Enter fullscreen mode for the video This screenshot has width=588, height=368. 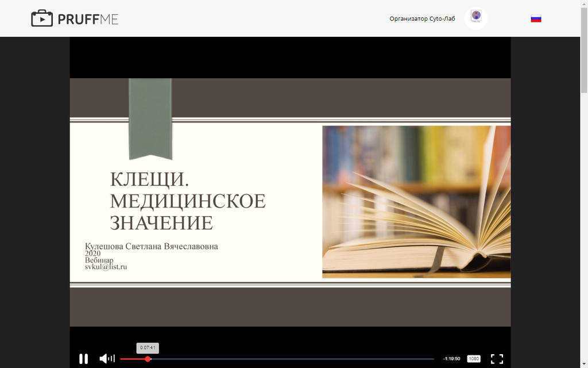(497, 359)
